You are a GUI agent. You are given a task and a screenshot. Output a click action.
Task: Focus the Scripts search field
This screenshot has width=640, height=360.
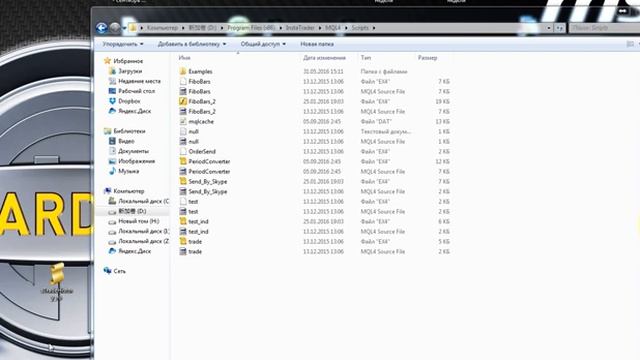click(x=604, y=28)
